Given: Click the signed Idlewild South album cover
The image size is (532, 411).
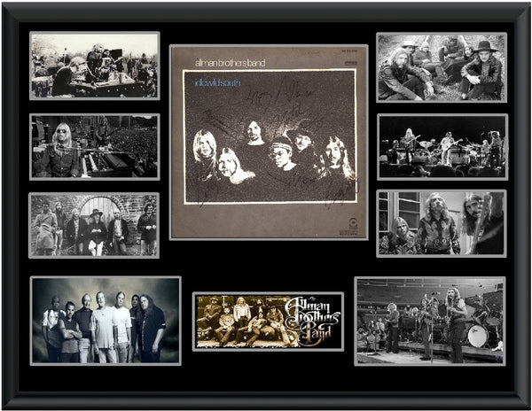Looking at the screenshot, I should click(x=269, y=143).
